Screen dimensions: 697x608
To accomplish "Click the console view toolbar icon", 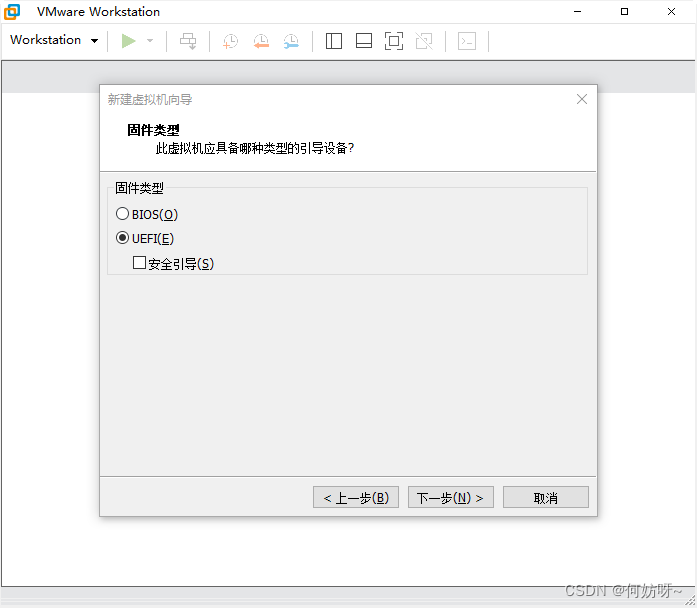I will [x=467, y=41].
